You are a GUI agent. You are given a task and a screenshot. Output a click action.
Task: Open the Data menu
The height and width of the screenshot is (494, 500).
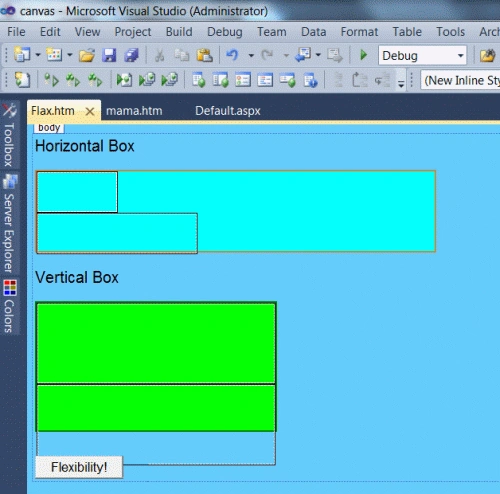pyautogui.click(x=313, y=32)
